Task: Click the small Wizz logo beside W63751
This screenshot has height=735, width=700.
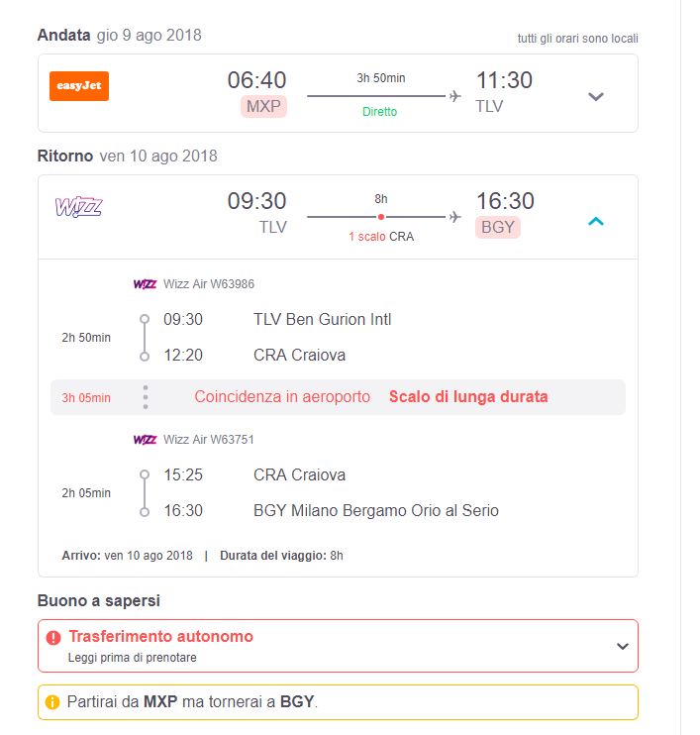Action: [x=145, y=440]
